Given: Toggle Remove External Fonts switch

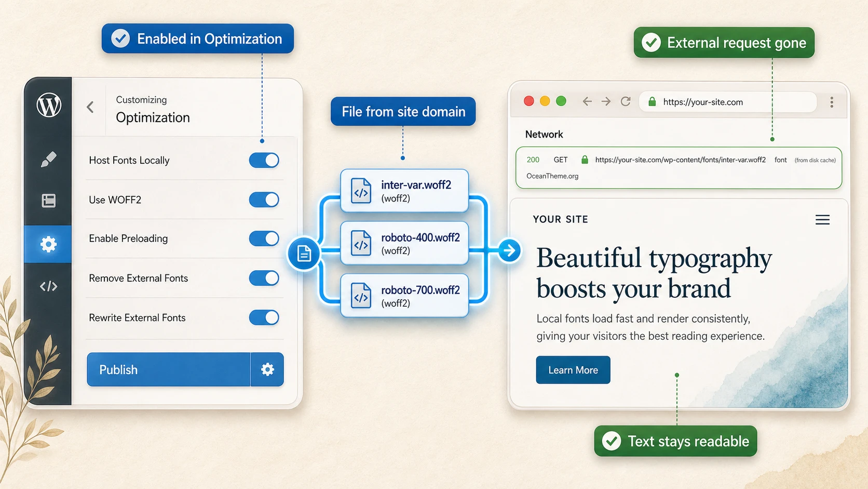Looking at the screenshot, I should [x=264, y=278].
